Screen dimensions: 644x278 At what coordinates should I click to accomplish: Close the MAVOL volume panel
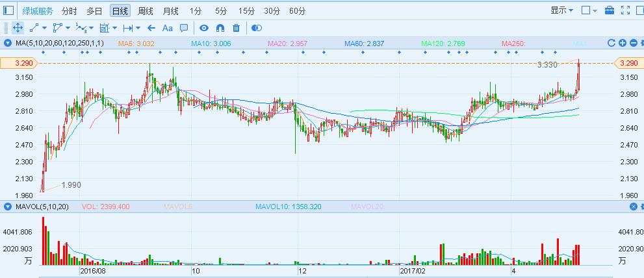[634, 207]
